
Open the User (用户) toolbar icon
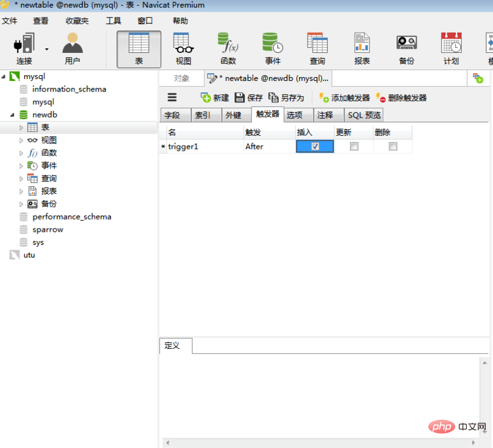click(72, 49)
